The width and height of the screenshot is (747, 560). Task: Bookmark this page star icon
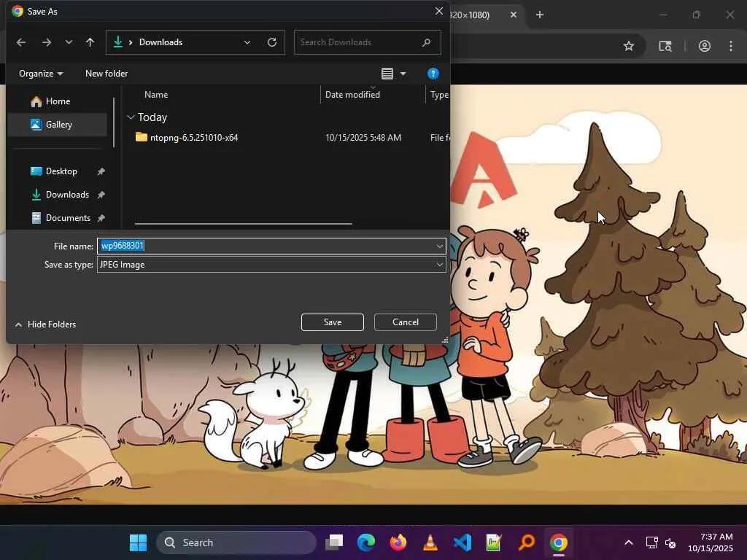tap(629, 46)
